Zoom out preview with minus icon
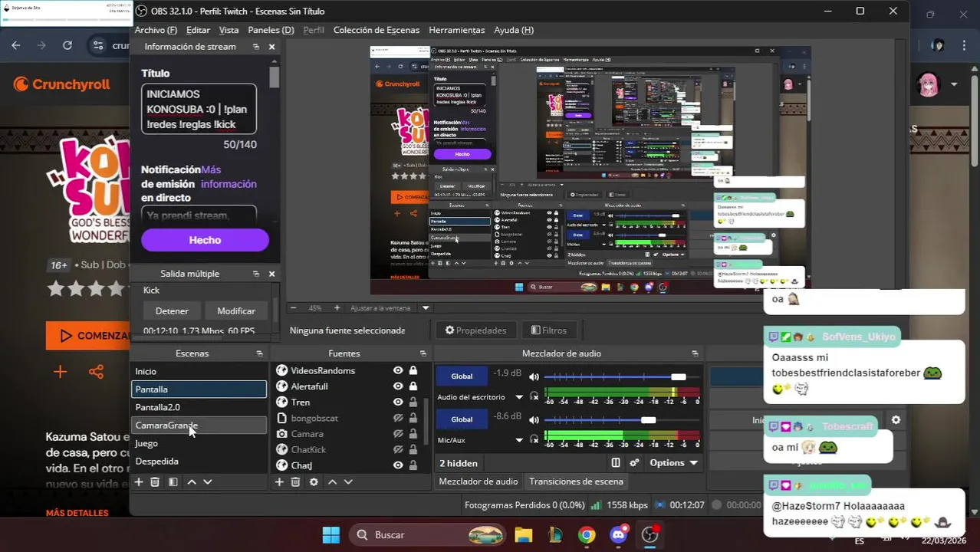The width and height of the screenshot is (980, 552). pos(293,307)
